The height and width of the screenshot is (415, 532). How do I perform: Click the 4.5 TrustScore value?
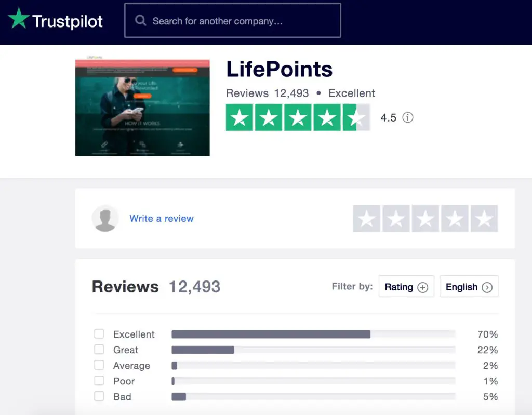point(389,118)
